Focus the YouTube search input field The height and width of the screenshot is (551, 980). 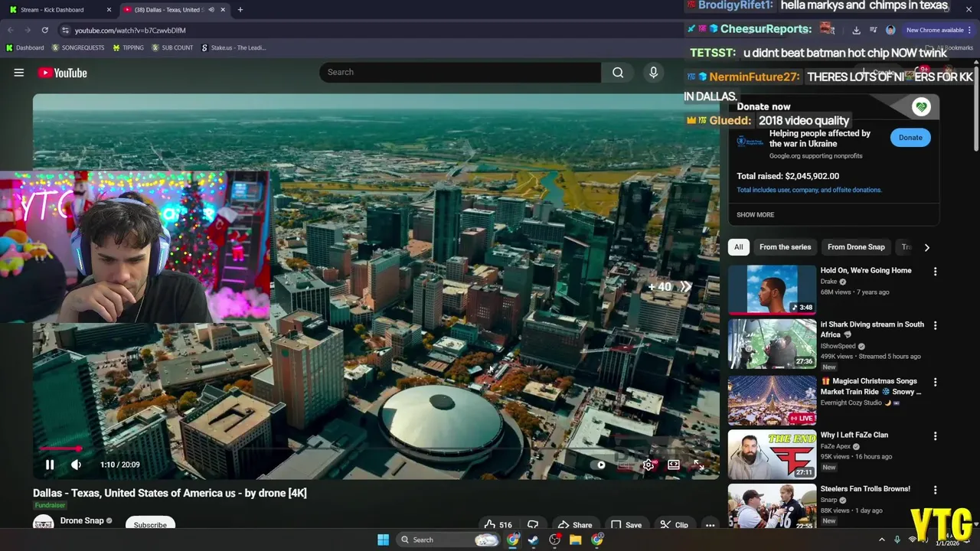click(460, 72)
